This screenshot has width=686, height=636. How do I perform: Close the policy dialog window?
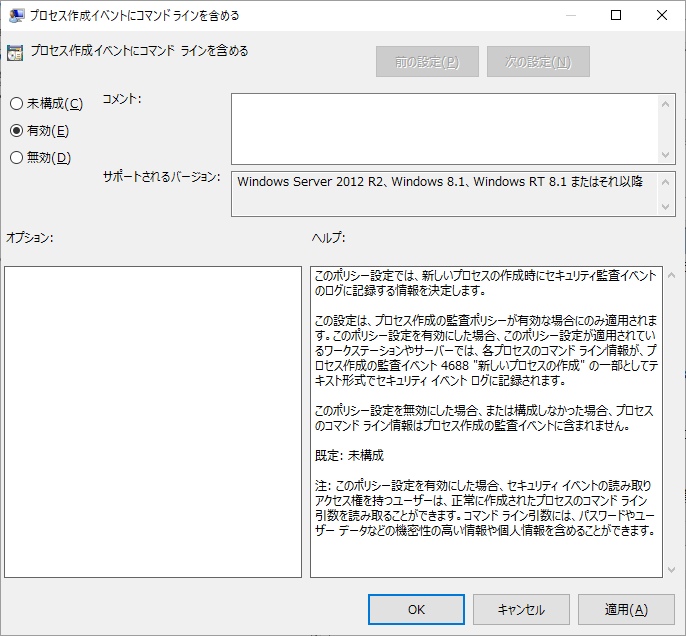662,15
